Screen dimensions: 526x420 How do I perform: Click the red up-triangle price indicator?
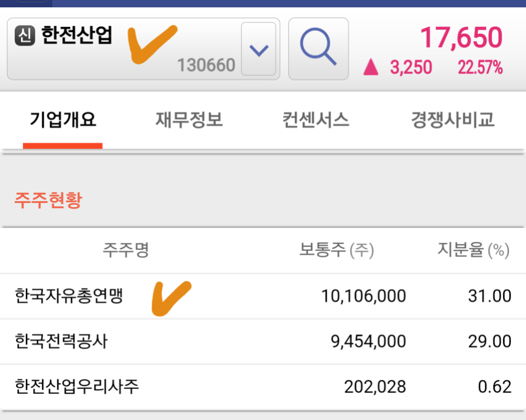click(x=371, y=67)
